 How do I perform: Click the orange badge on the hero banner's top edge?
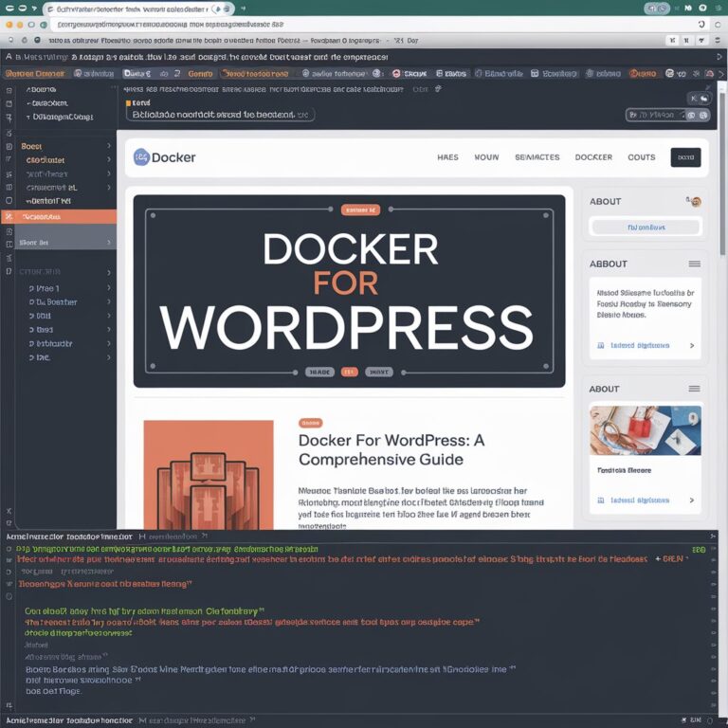360,209
